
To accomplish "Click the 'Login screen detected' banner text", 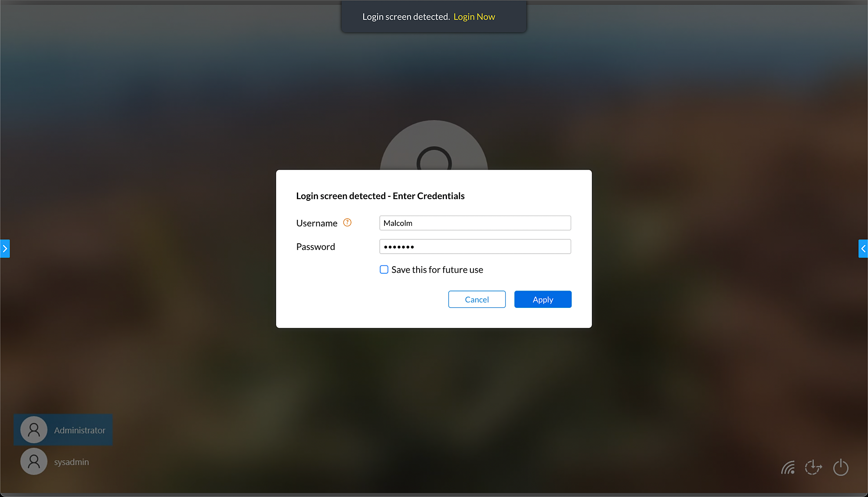I will [x=406, y=17].
